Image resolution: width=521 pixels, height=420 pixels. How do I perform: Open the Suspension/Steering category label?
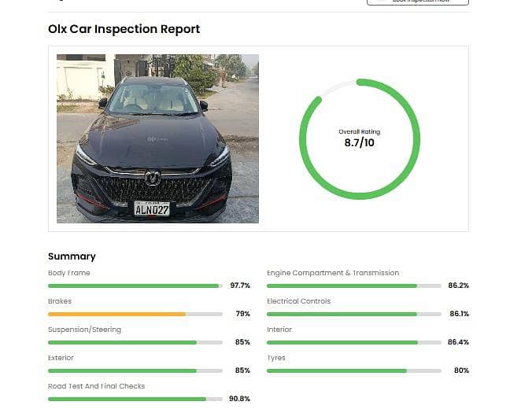[84, 330]
